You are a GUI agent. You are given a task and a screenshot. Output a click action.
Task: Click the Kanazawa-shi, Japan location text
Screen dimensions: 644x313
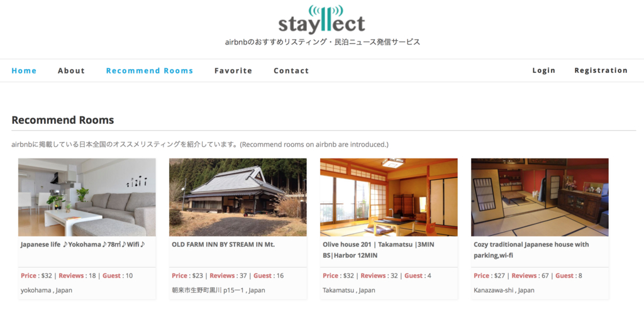tap(504, 290)
